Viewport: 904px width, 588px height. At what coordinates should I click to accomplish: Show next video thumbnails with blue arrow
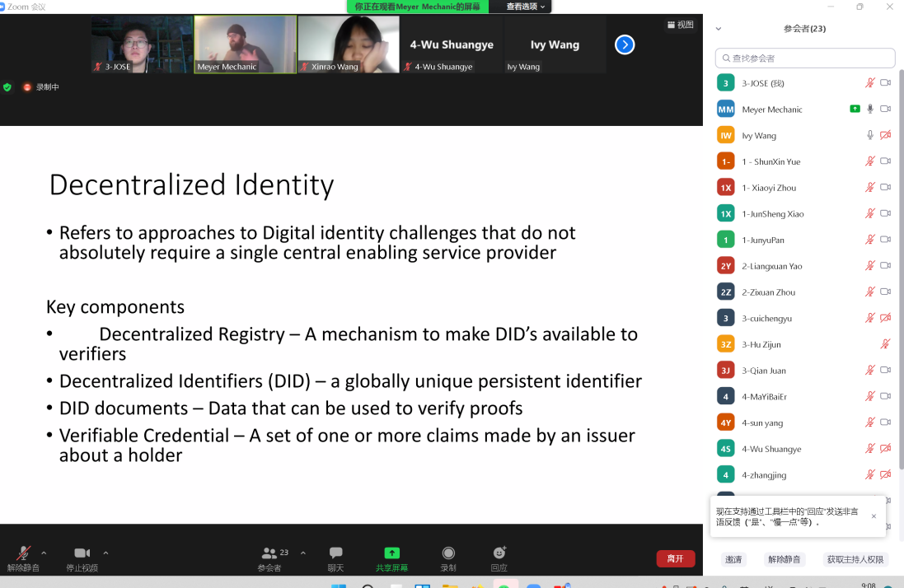[625, 44]
